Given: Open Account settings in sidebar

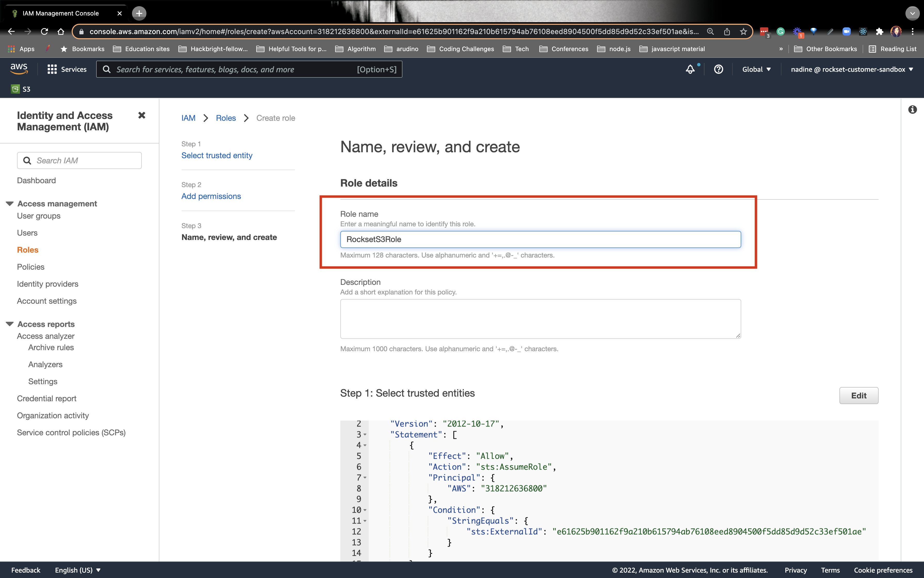Looking at the screenshot, I should point(47,301).
